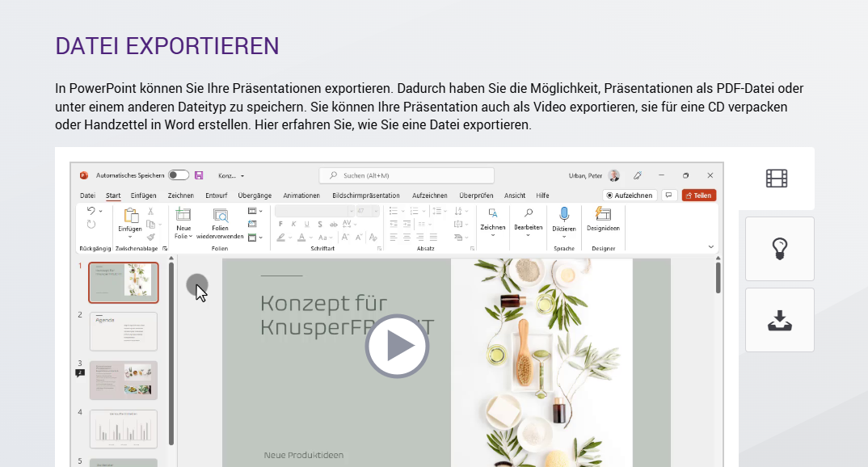Open the slide section dropdown
The width and height of the screenshot is (868, 467).
255,238
